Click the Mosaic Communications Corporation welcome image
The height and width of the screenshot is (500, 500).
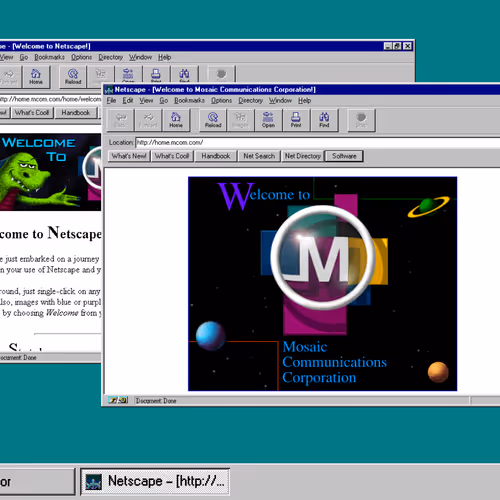[x=322, y=284]
